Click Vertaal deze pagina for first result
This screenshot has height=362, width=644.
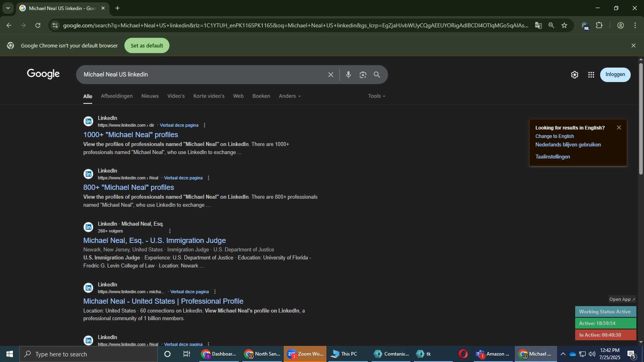179,125
